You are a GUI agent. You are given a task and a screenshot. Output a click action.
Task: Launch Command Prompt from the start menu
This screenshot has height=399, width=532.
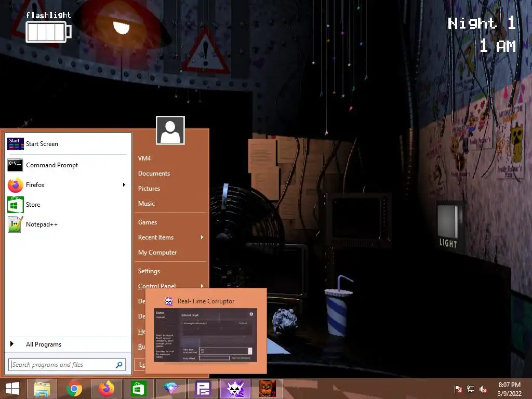[67, 165]
